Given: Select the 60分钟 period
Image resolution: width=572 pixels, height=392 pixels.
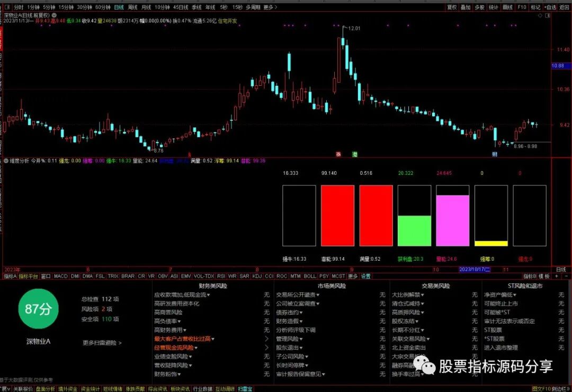Looking at the screenshot, I should [x=103, y=7].
